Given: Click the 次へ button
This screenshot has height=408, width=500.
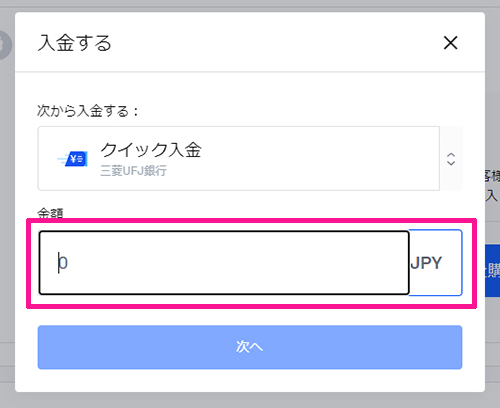Looking at the screenshot, I should click(x=250, y=347).
